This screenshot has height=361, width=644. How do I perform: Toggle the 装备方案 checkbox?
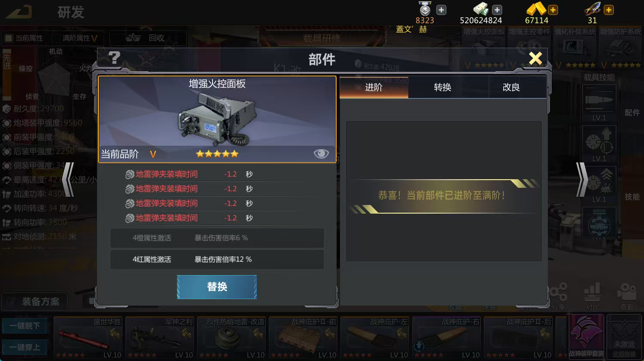11,302
